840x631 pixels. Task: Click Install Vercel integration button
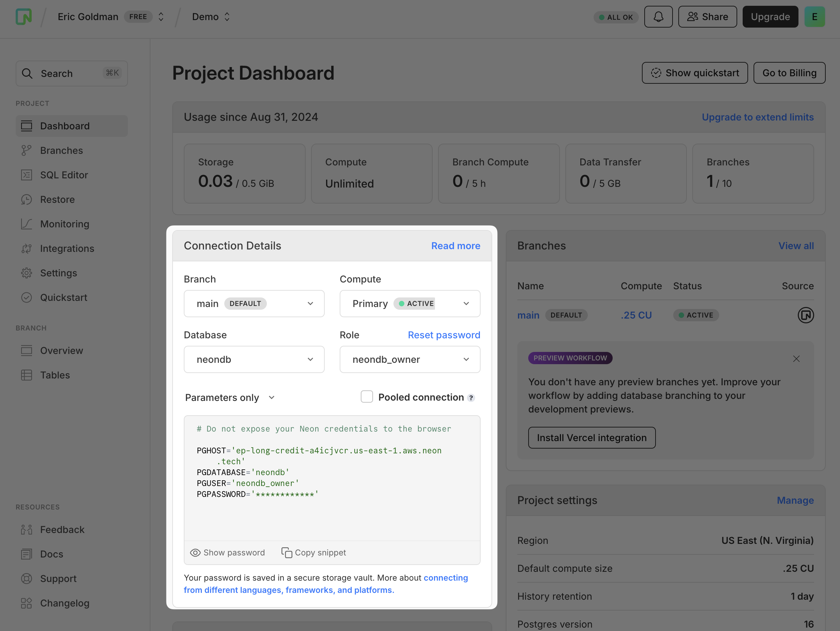pos(591,438)
